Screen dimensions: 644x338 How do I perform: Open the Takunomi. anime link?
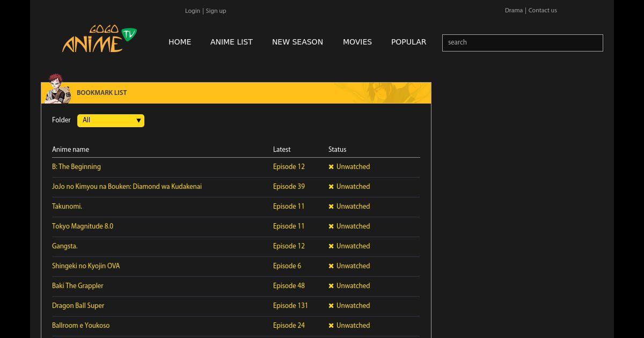point(67,207)
